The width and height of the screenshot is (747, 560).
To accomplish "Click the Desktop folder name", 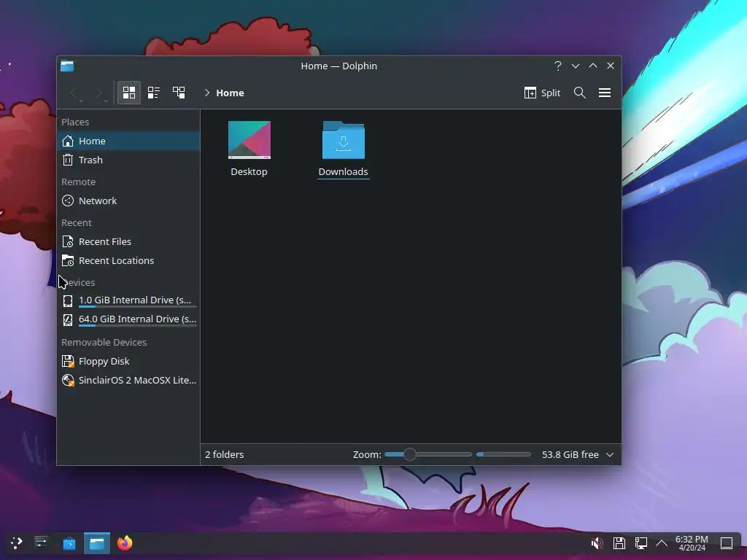I will point(249,172).
